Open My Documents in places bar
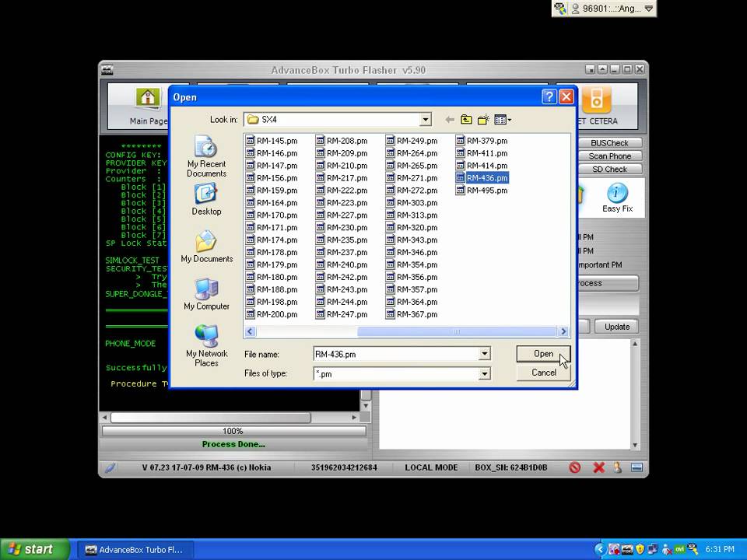This screenshot has height=560, width=747. [207, 247]
